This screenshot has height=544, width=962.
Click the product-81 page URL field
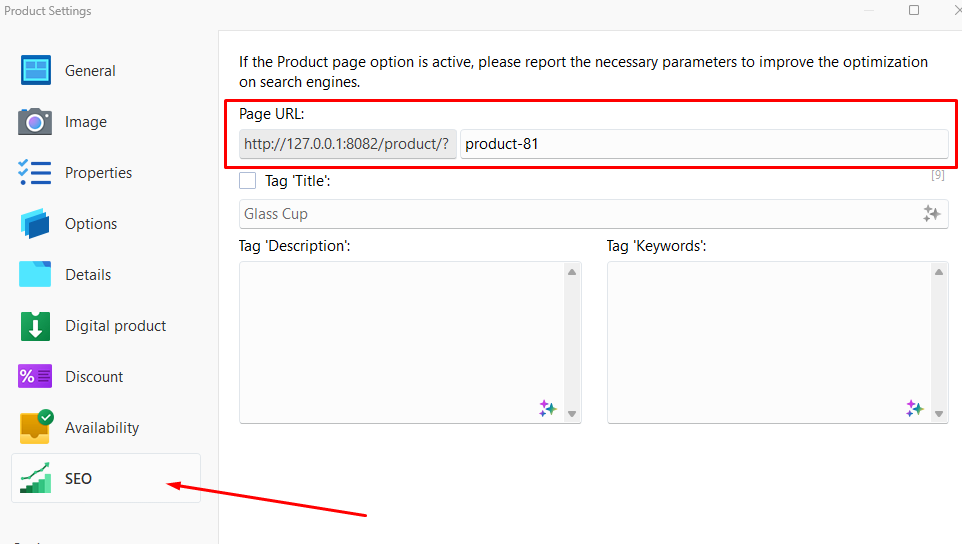(x=703, y=144)
